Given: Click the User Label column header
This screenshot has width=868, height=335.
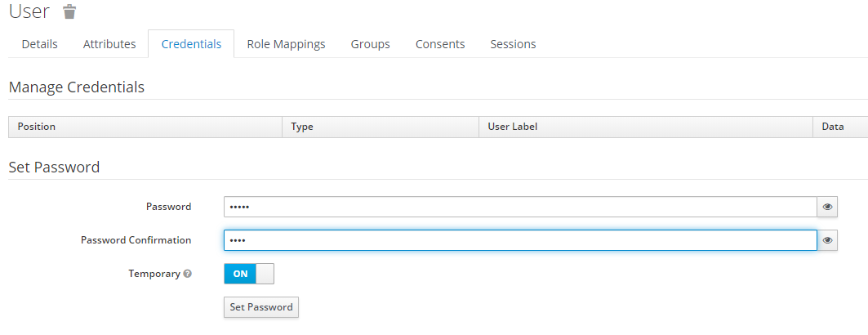Looking at the screenshot, I should pyautogui.click(x=512, y=127).
